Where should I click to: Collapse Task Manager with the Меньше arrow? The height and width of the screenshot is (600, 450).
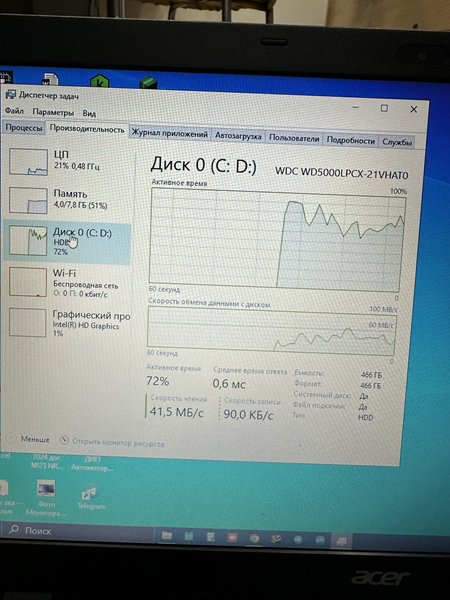click(12, 437)
